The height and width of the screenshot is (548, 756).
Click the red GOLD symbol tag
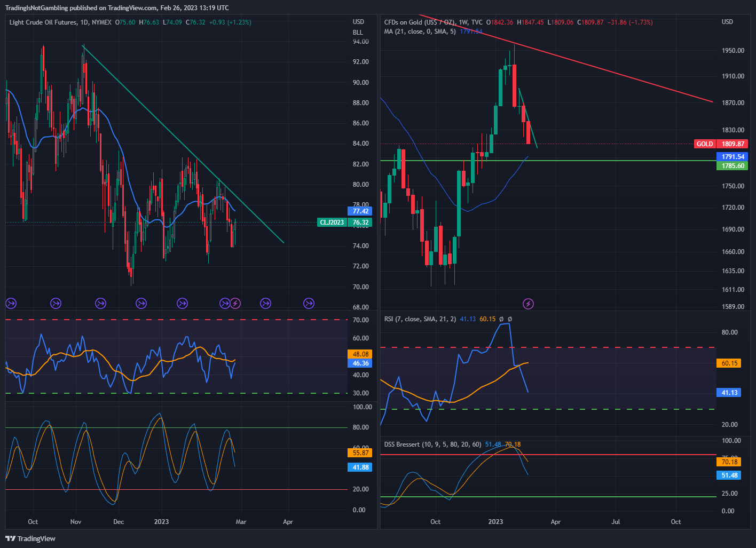705,144
